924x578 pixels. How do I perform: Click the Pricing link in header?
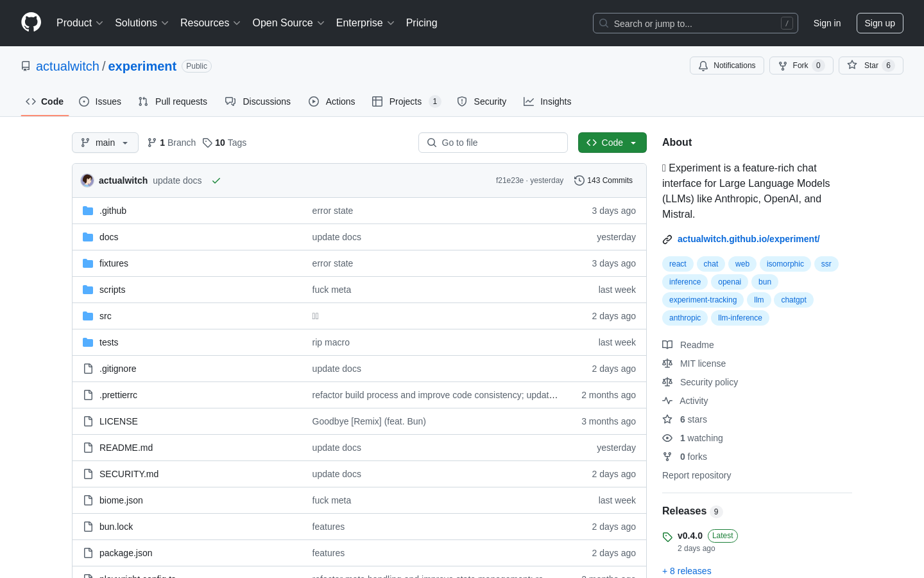tap(422, 23)
